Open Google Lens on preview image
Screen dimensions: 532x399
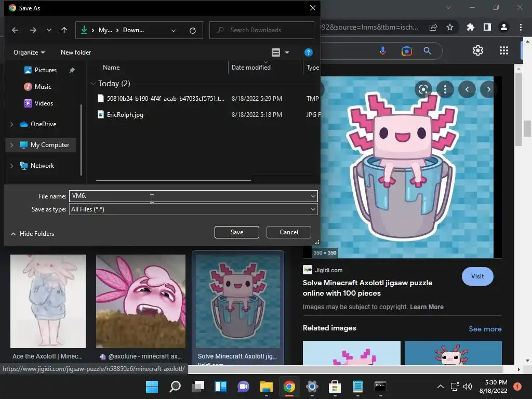point(423,89)
